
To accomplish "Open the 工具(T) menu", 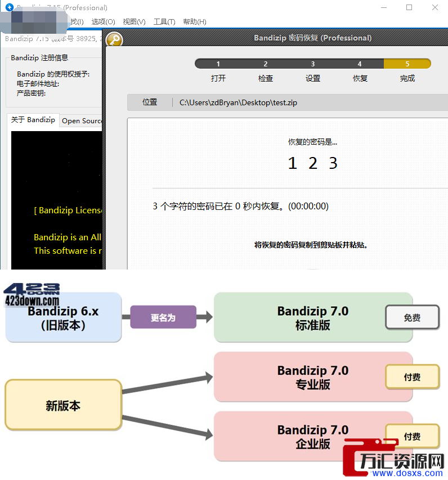I will [x=164, y=22].
